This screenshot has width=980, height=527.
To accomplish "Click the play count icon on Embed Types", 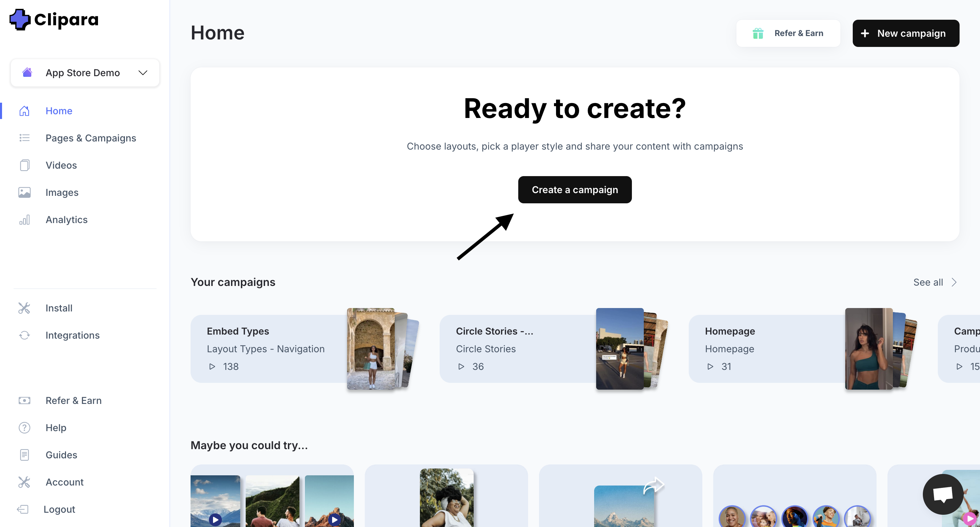I will [212, 367].
